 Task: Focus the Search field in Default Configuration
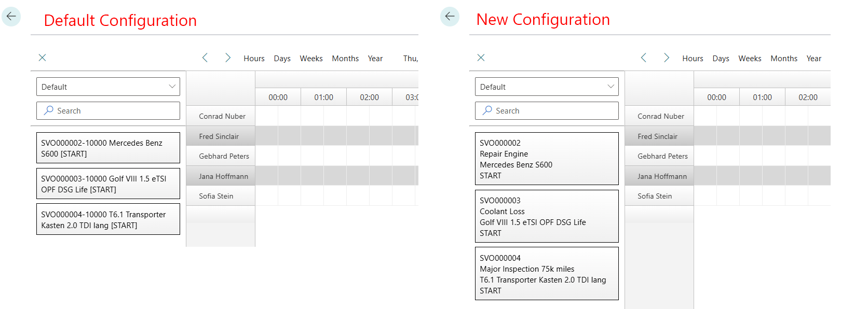[108, 110]
